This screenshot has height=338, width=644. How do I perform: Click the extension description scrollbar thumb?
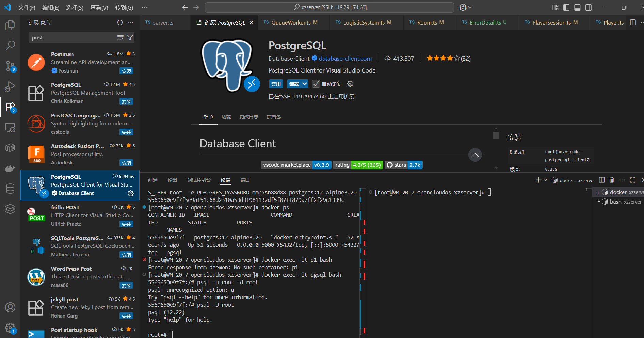click(496, 135)
